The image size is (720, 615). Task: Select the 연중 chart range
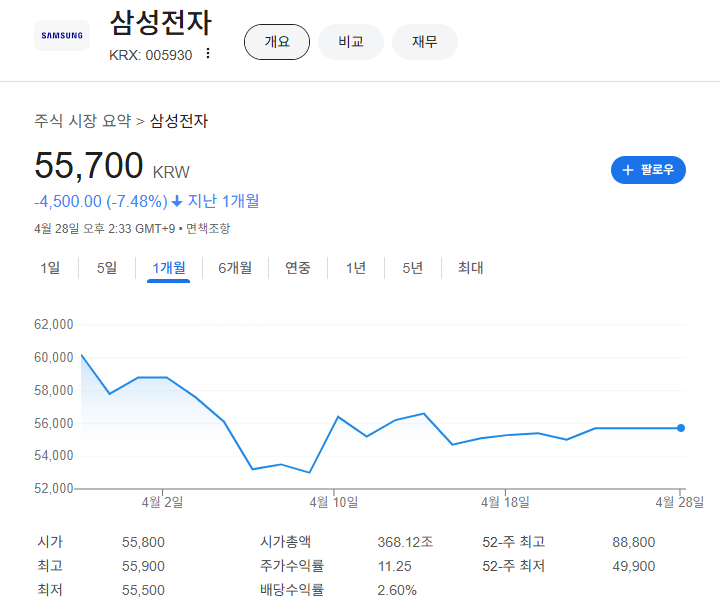pyautogui.click(x=298, y=268)
